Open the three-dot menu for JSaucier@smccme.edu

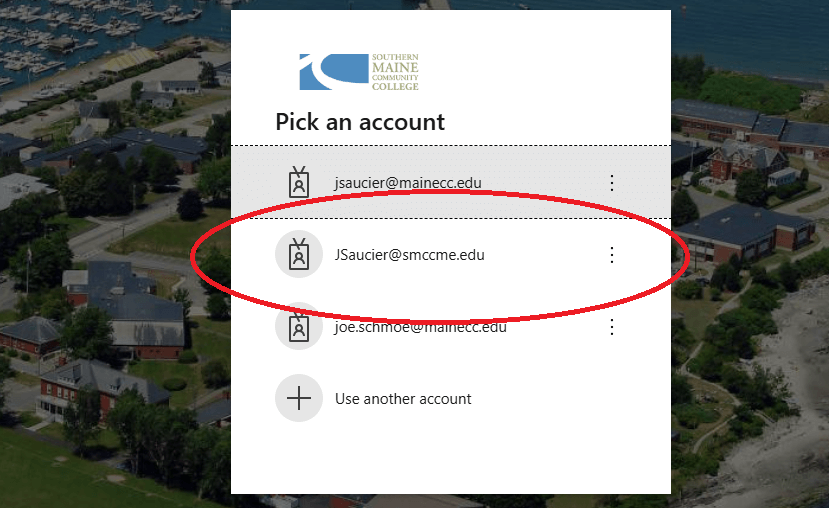[612, 254]
